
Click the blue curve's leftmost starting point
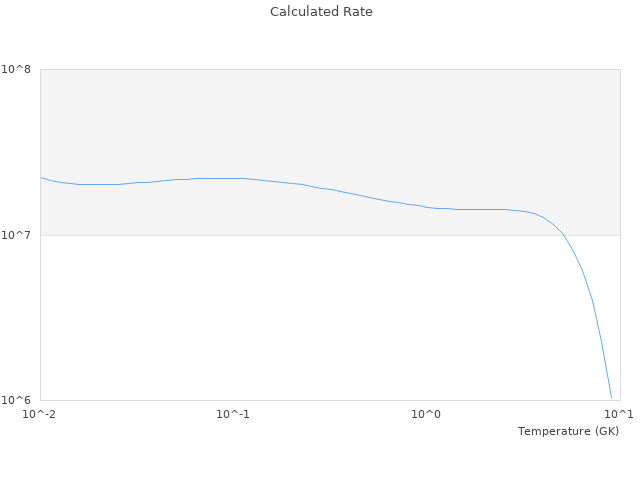pos(41,177)
